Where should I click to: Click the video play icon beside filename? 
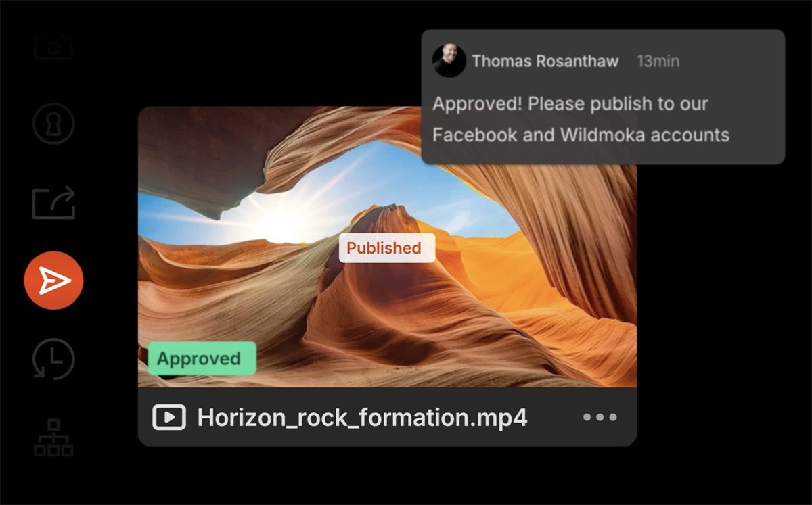click(169, 417)
